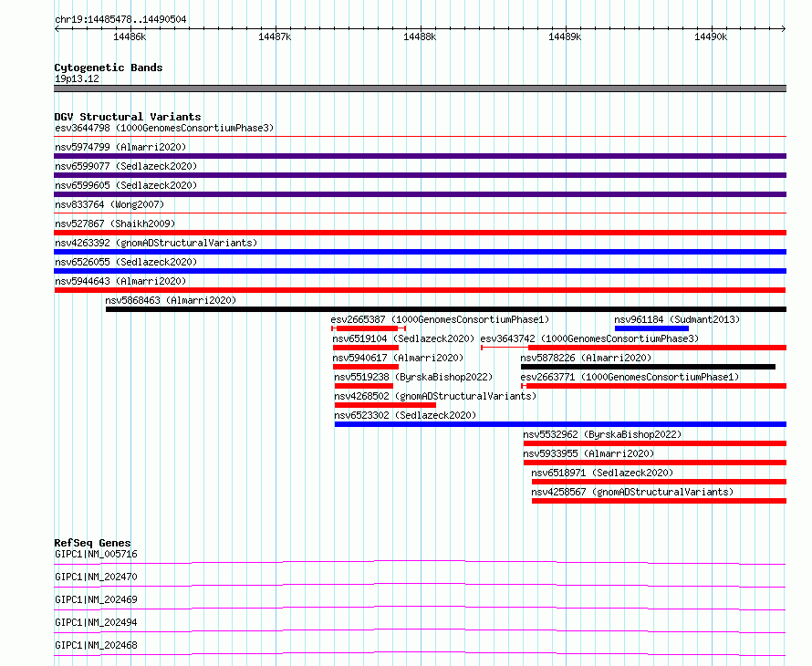The image size is (812, 666).
Task: Select the purple bar of nsv6599077
Action: (420, 175)
